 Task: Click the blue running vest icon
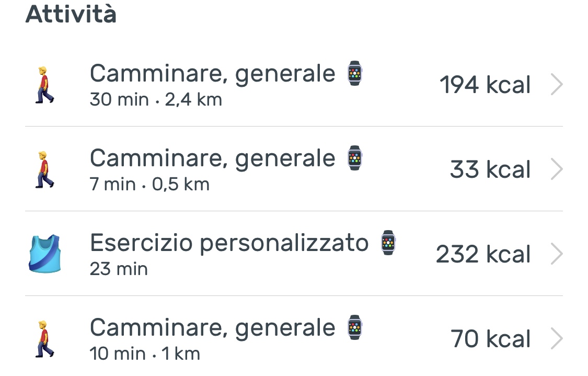point(45,254)
